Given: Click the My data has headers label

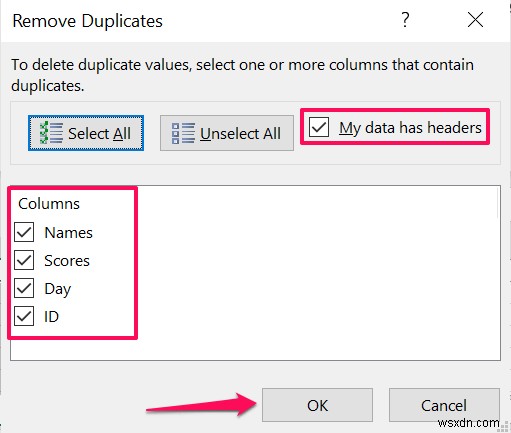Looking at the screenshot, I should pos(410,128).
